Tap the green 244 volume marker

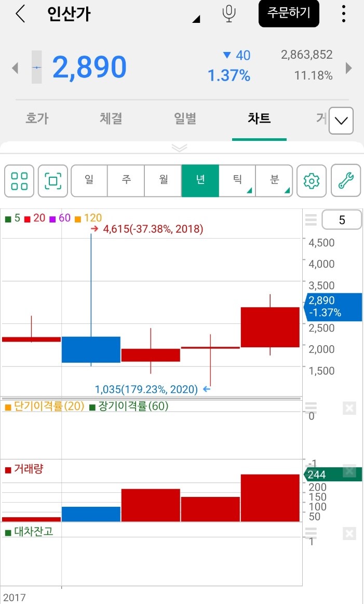click(333, 474)
